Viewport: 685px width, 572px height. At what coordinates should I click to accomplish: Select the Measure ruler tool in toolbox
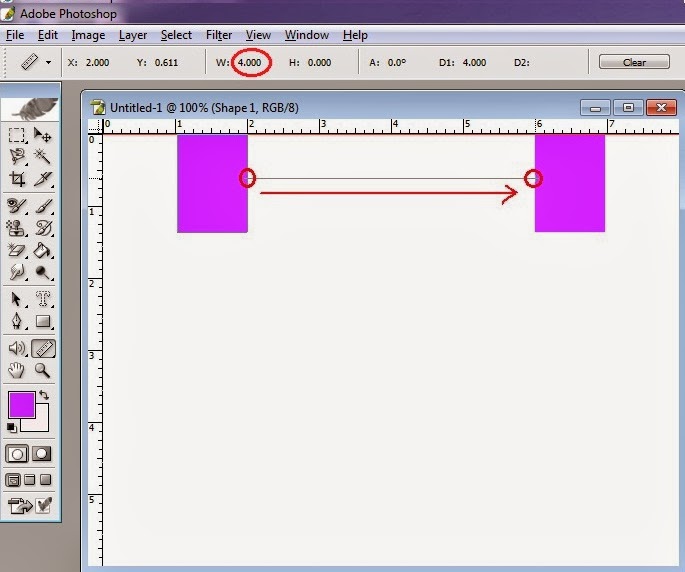[x=43, y=348]
